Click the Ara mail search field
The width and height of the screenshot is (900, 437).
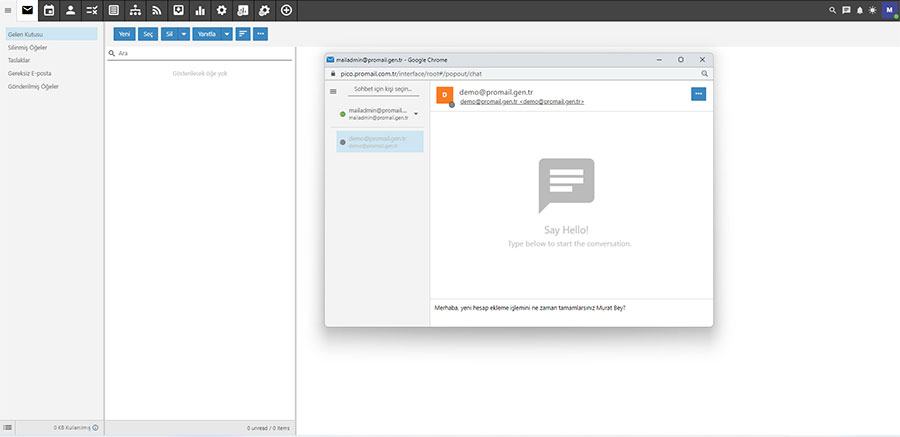point(200,53)
